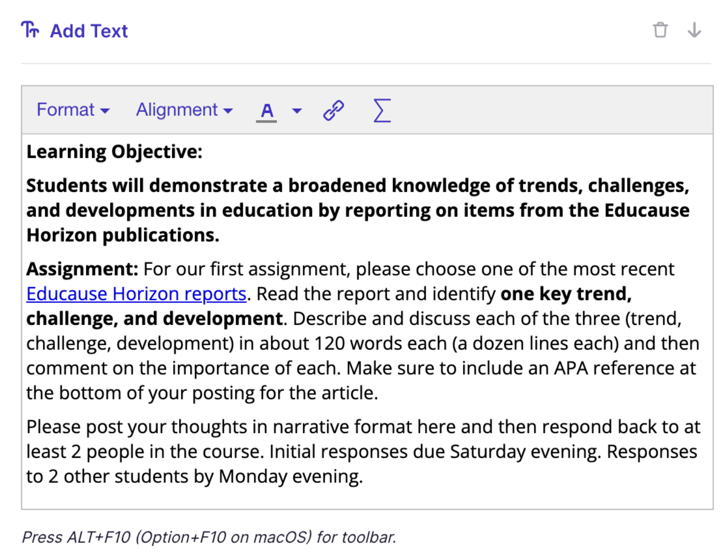Click the Add Text heading label
Viewport: 728px width, 560px height.
89,31
